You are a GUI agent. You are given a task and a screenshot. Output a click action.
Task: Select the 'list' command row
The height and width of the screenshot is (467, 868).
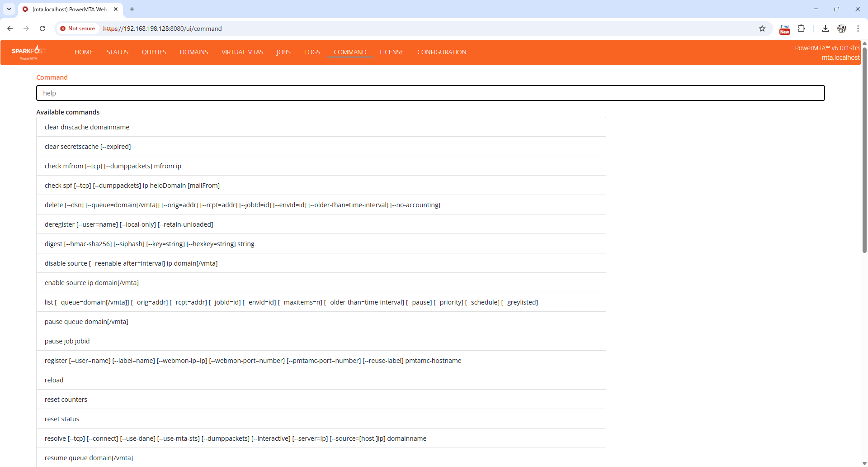(321, 302)
